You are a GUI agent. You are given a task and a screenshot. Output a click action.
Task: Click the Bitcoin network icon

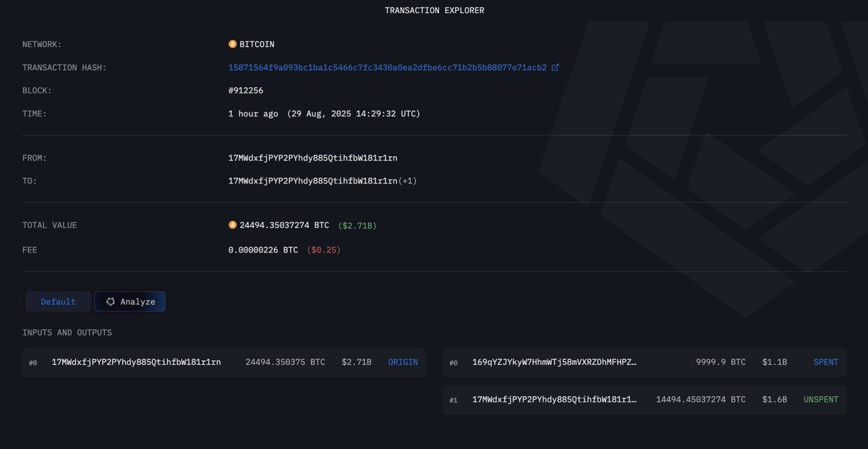click(233, 44)
